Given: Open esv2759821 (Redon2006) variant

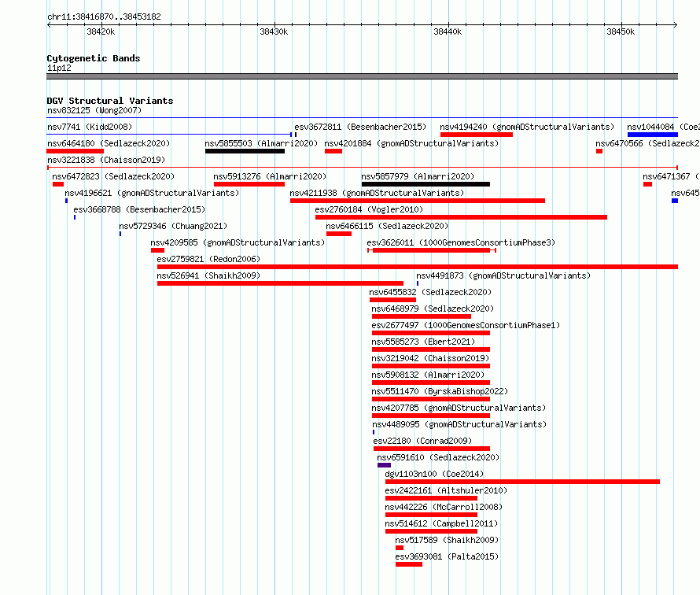Looking at the screenshot, I should click(x=208, y=259).
